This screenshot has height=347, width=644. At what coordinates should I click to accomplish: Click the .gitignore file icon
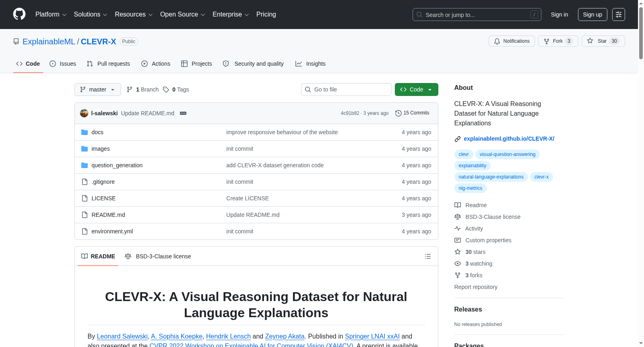pyautogui.click(x=85, y=182)
